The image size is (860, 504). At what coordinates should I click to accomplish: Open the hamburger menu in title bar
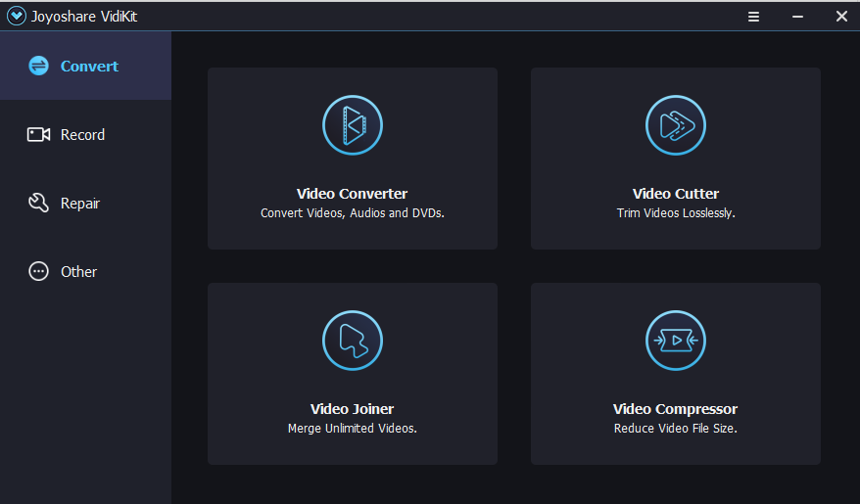(x=753, y=17)
